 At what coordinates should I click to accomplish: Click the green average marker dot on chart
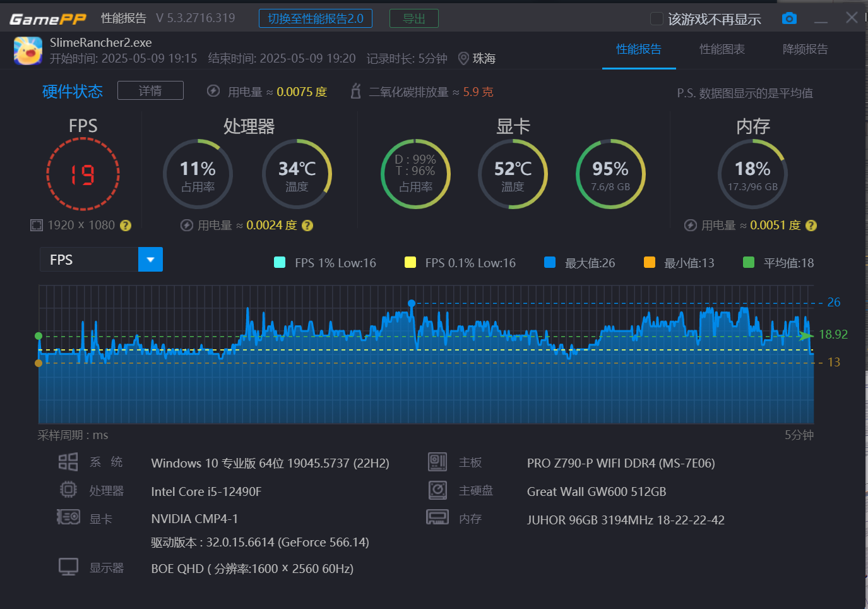(x=39, y=336)
